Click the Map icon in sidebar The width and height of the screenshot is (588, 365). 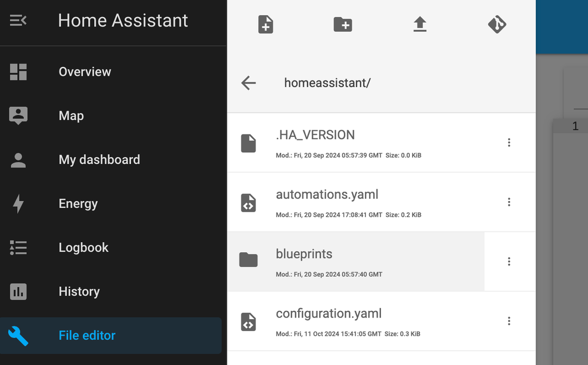coord(18,115)
